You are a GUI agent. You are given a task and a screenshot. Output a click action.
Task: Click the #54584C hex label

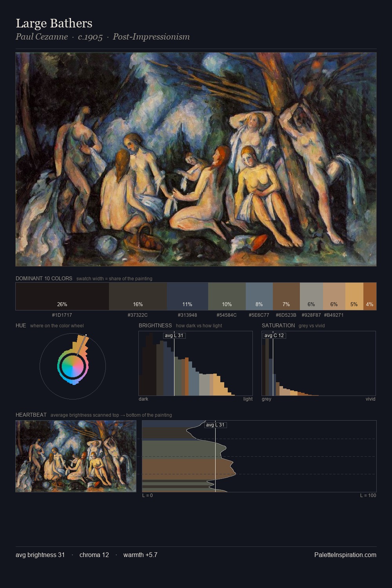(227, 315)
